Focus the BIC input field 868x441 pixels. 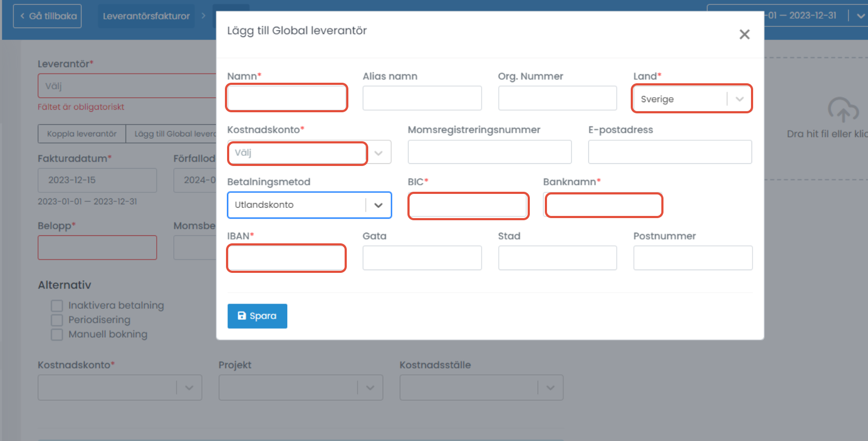tap(468, 205)
